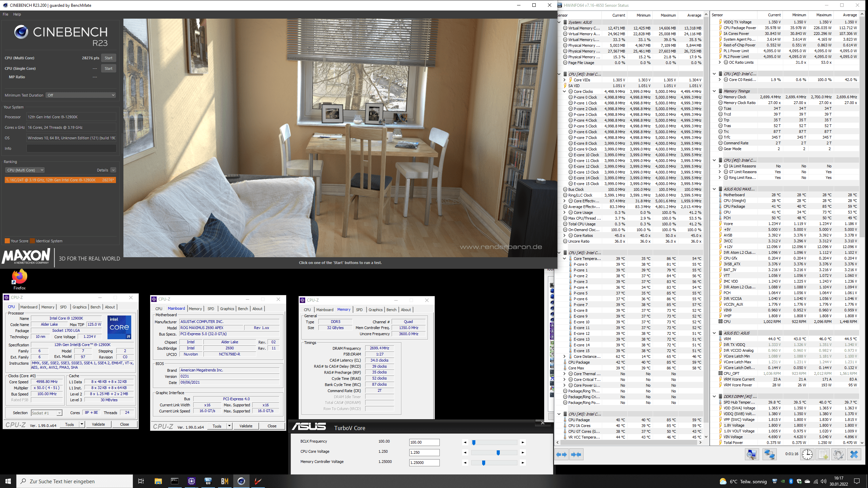Adjust BCLK Frequency slider in TurboV
This screenshot has height=488, width=868.
pos(494,442)
